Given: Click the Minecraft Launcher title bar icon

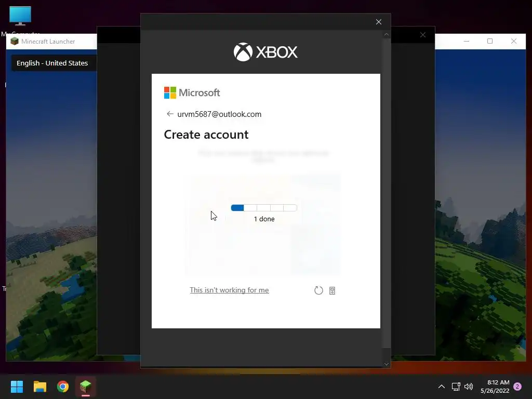Looking at the screenshot, I should pos(15,42).
